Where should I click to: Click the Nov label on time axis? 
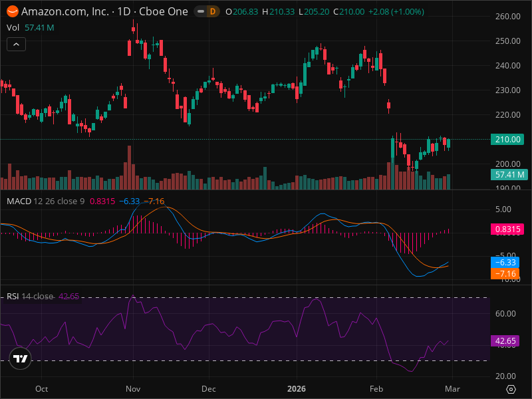tap(133, 389)
